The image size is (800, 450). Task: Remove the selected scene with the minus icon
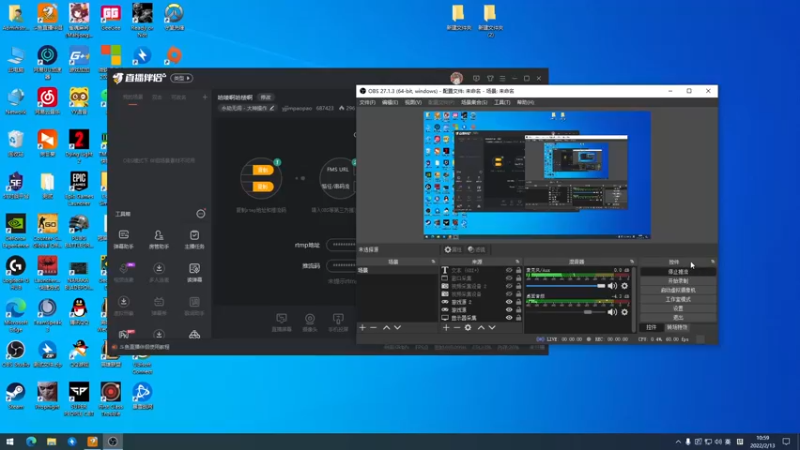point(373,328)
